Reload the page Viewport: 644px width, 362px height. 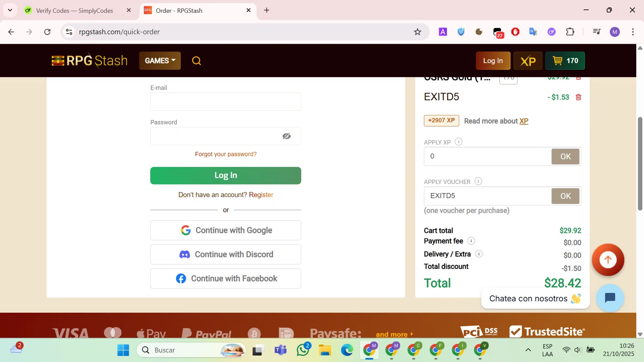click(x=47, y=32)
